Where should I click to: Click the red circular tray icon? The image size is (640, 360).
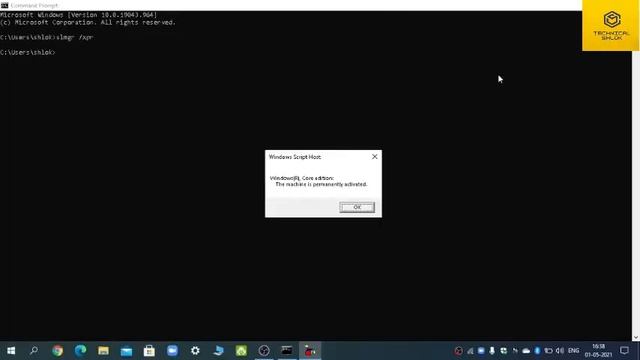pos(458,351)
